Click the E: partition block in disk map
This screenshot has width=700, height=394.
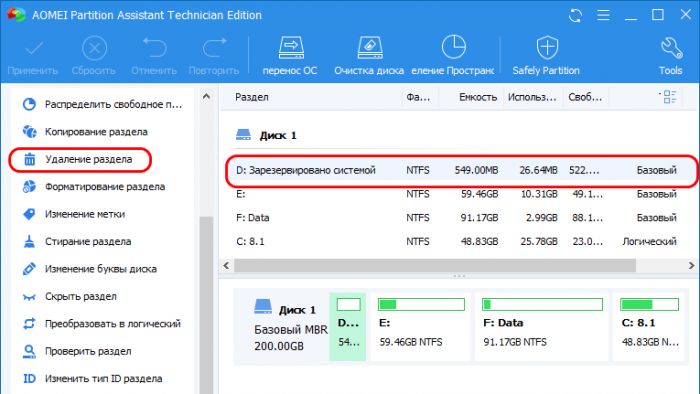tap(421, 327)
